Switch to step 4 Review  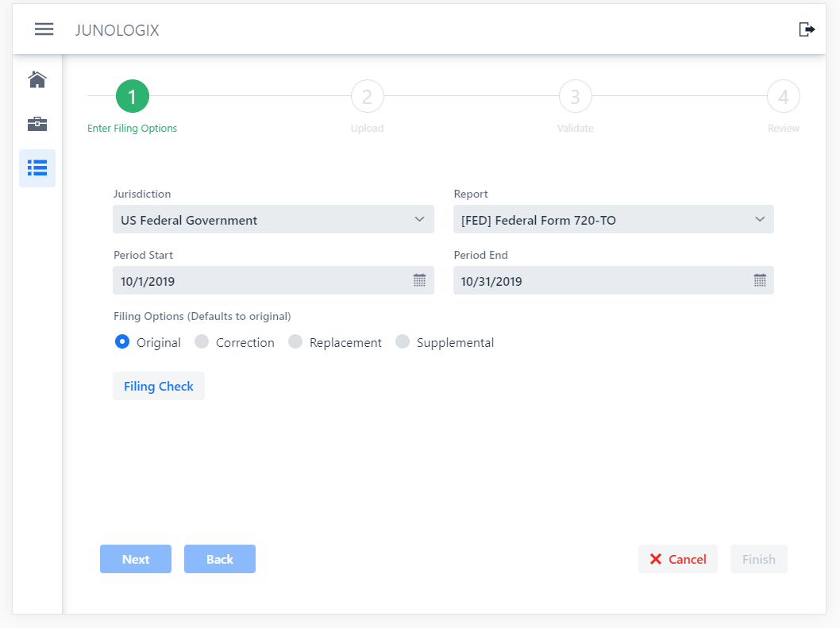click(783, 97)
